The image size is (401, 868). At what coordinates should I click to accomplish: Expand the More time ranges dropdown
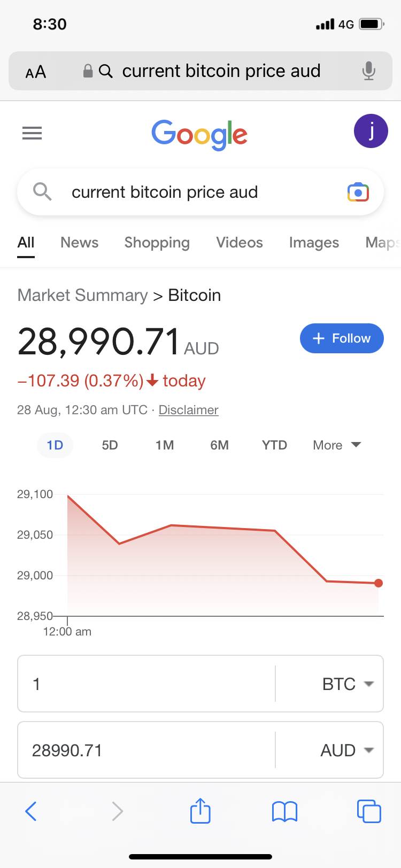(x=337, y=445)
